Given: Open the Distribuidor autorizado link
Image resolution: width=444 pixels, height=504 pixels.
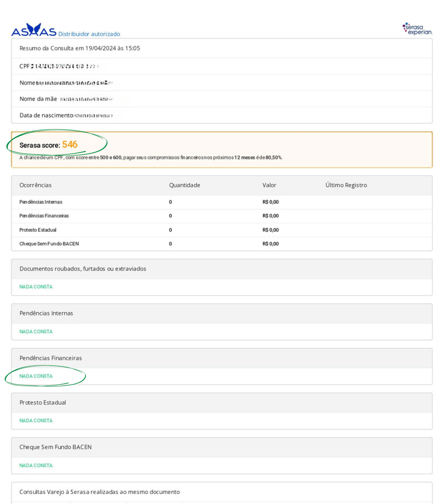Looking at the screenshot, I should (x=89, y=34).
